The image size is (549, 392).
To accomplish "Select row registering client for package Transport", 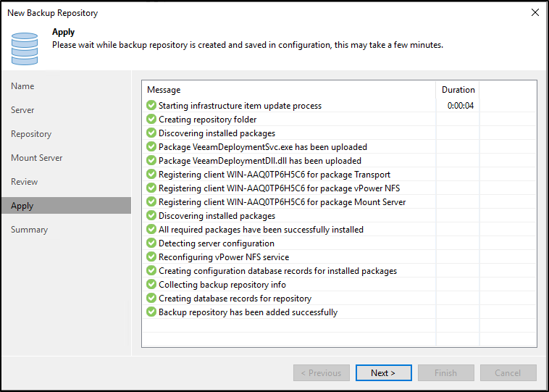I will pos(274,174).
